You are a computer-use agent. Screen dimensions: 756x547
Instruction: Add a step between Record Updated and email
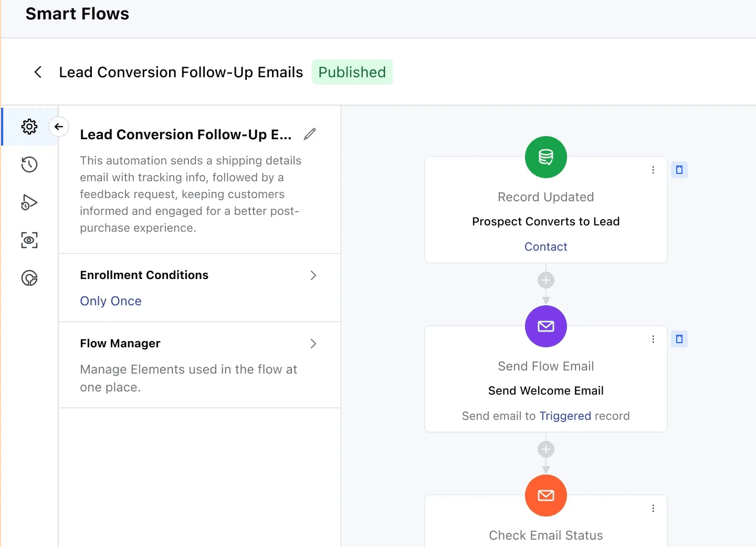546,281
